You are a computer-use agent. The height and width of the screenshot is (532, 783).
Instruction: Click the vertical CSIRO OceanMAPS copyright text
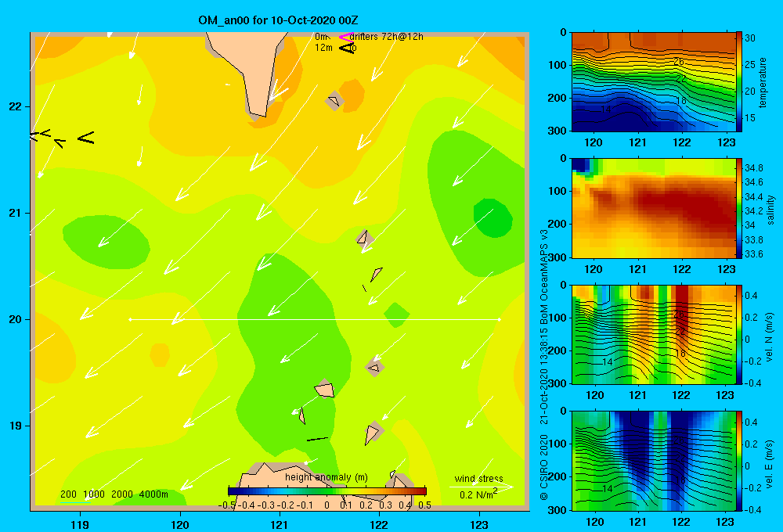point(544,365)
